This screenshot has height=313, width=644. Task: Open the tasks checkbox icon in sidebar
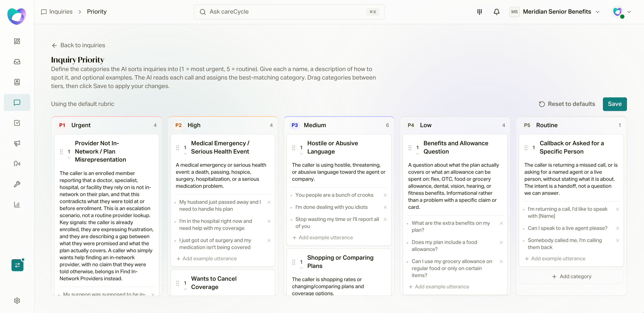(17, 123)
